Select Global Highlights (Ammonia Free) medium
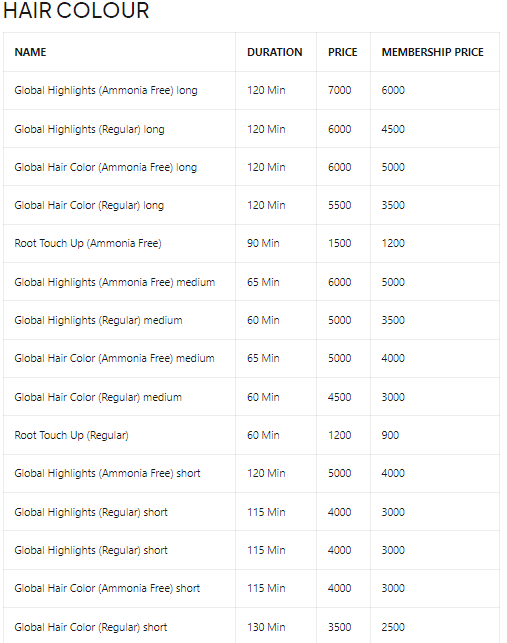The height and width of the screenshot is (643, 507). point(114,282)
